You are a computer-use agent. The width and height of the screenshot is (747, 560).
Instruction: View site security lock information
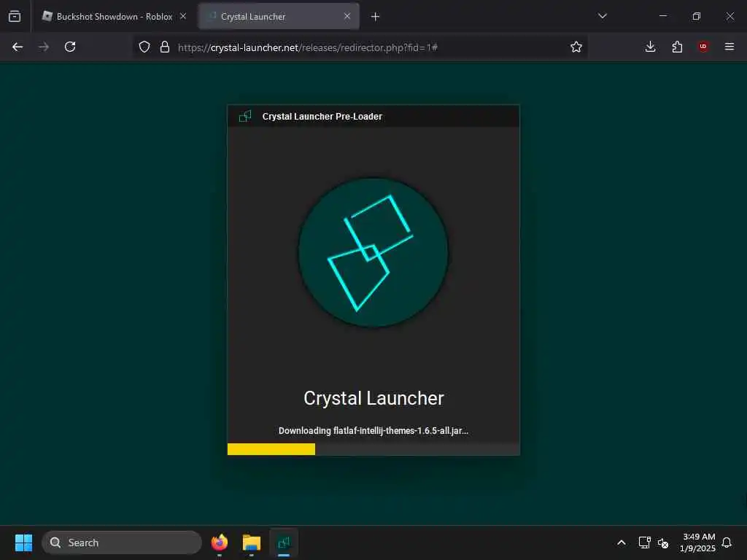coord(165,47)
